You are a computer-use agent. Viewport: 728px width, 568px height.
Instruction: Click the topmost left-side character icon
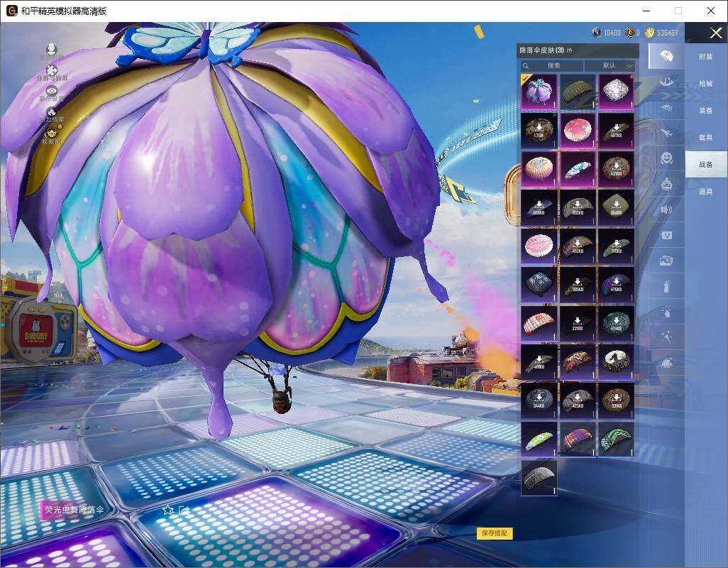pos(52,50)
